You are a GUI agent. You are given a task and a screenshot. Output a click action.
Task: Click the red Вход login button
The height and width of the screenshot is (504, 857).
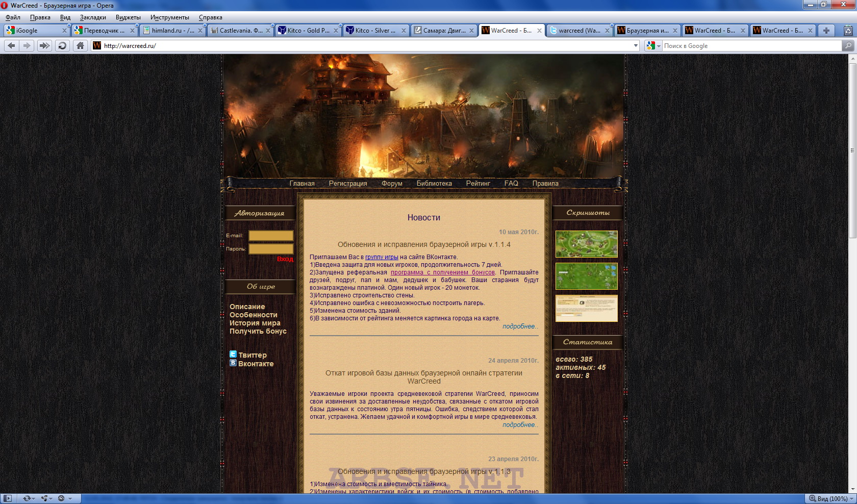tap(285, 259)
